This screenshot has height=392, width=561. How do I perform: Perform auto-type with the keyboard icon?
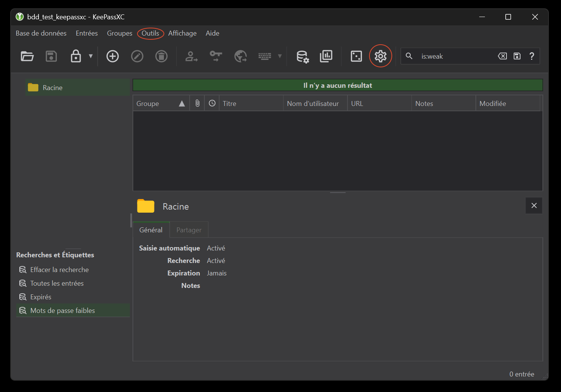(265, 56)
